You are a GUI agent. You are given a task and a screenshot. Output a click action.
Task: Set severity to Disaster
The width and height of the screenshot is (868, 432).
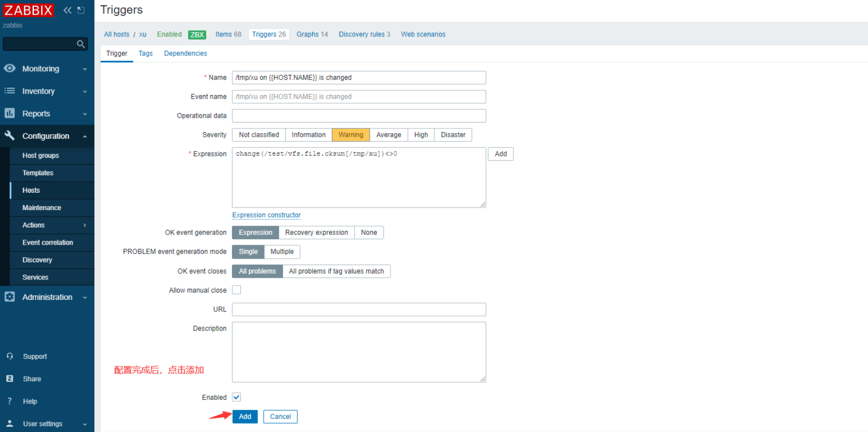pos(453,135)
